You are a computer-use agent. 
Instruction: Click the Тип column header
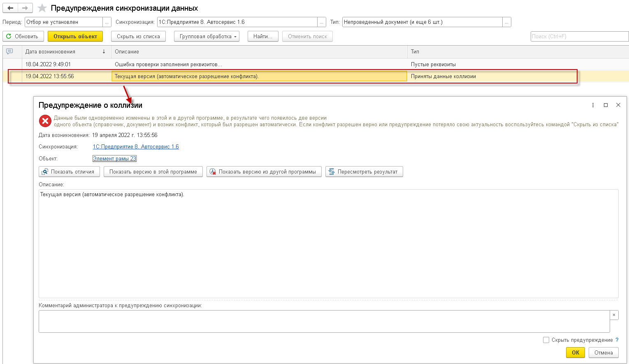[518, 52]
